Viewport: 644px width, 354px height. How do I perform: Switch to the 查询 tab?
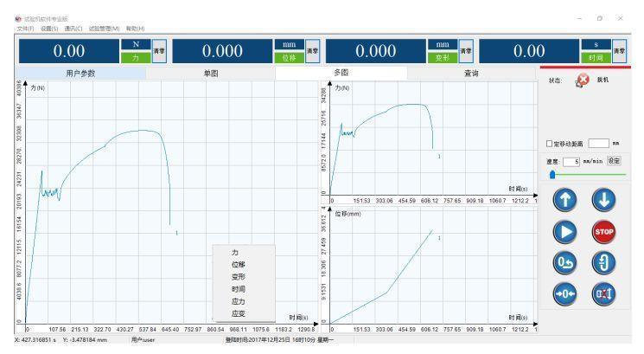[x=472, y=74]
